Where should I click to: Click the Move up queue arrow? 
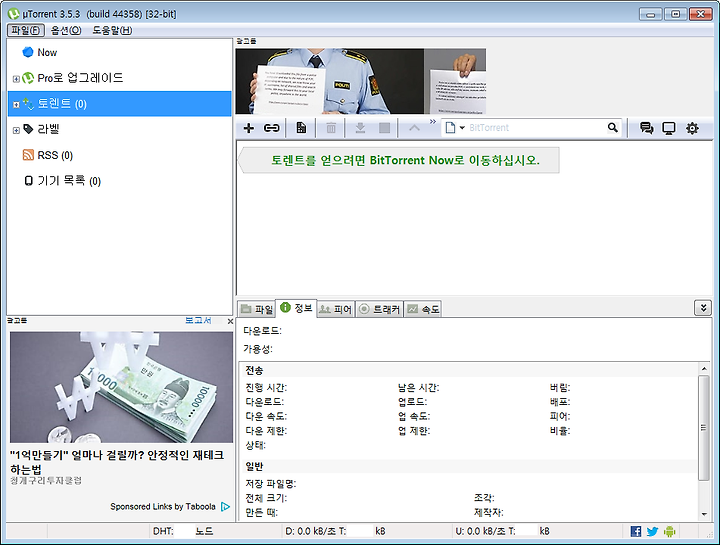point(414,128)
